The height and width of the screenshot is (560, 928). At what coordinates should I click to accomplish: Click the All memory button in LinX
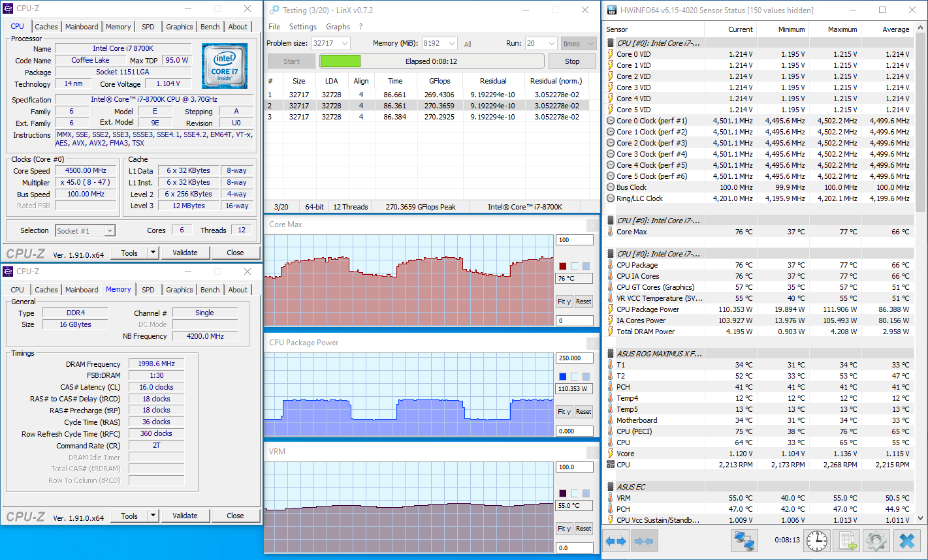468,44
